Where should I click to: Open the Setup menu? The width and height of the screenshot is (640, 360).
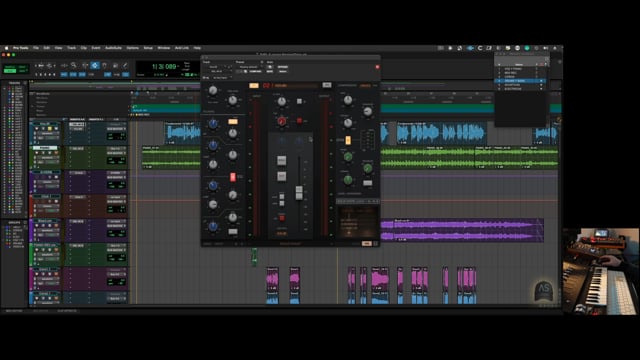[148, 48]
